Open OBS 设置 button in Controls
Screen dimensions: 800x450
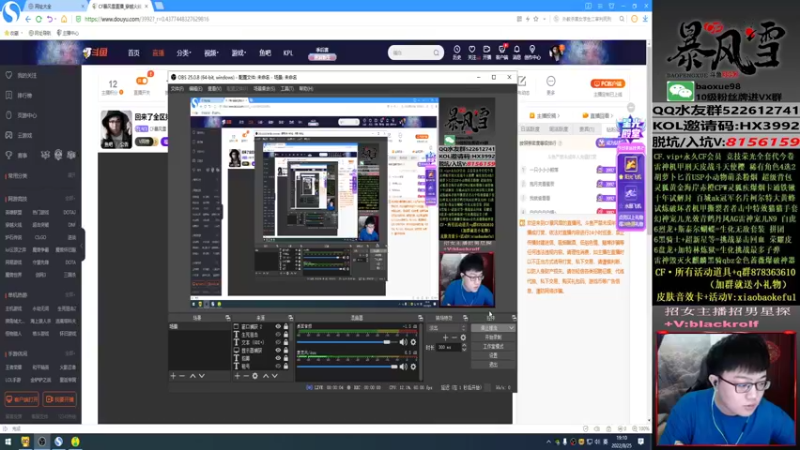pos(493,356)
